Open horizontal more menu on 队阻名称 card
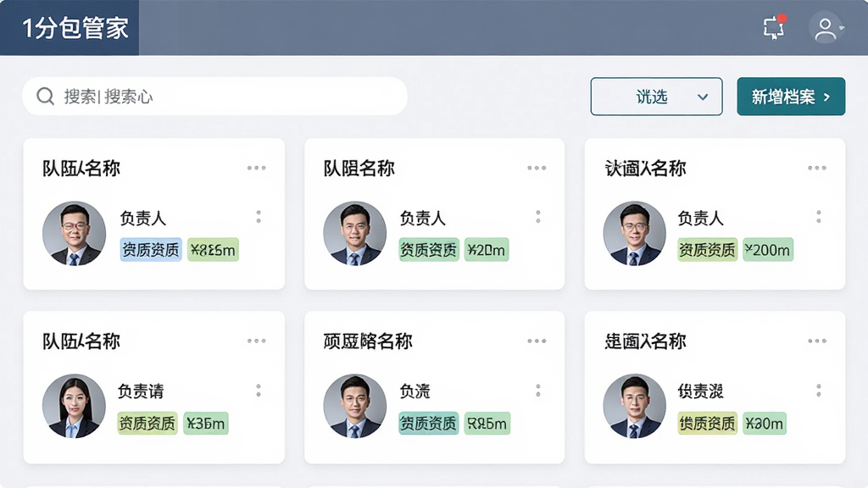The image size is (868, 488). [x=537, y=168]
